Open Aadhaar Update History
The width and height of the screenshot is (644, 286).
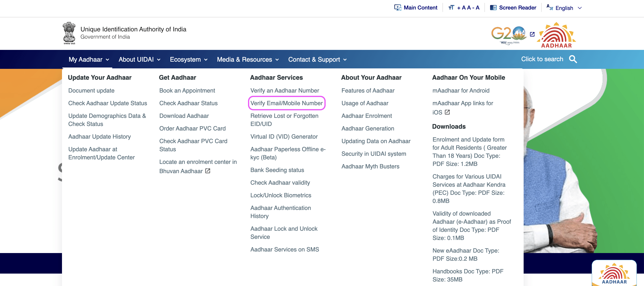tap(99, 137)
